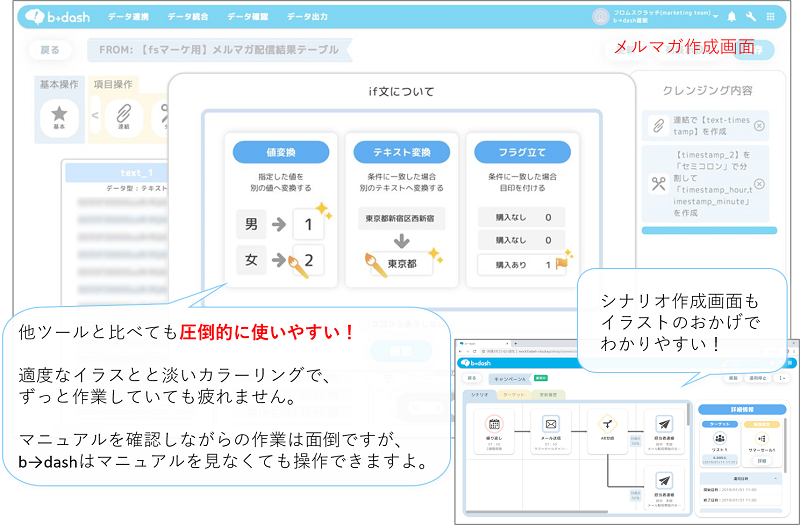This screenshot has width=800, height=525.
Task: Remove the 連結で【text-timestamp】 cleansing step
Action: (759, 126)
